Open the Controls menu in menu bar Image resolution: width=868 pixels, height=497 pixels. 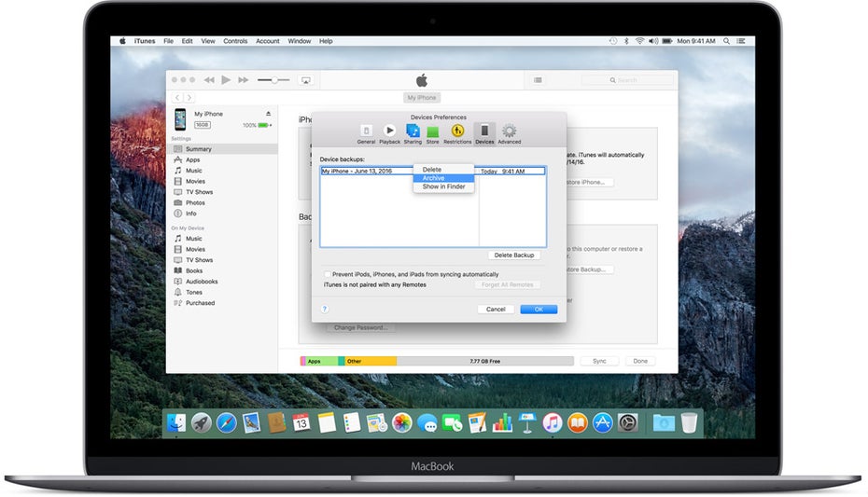tap(235, 41)
